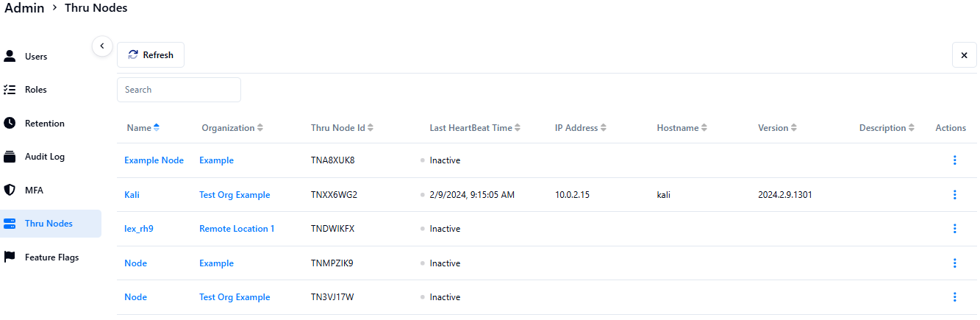Click the Roles checklist icon

pyautogui.click(x=10, y=90)
